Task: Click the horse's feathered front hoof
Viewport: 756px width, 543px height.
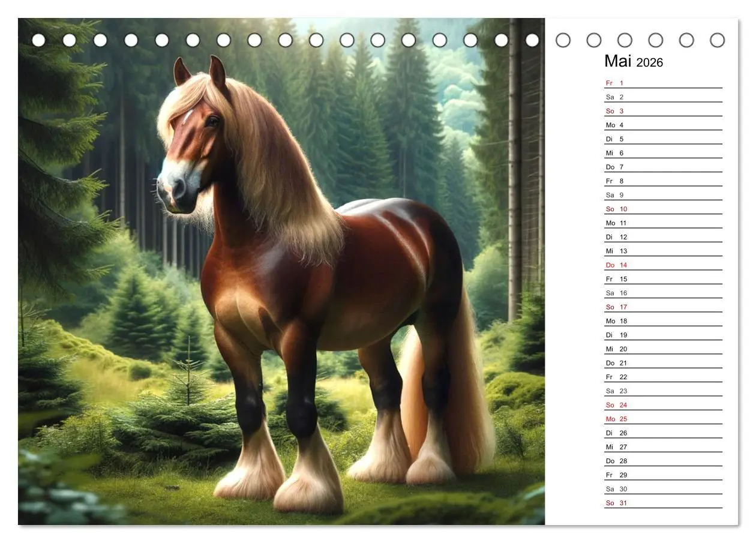Action: 308,483
